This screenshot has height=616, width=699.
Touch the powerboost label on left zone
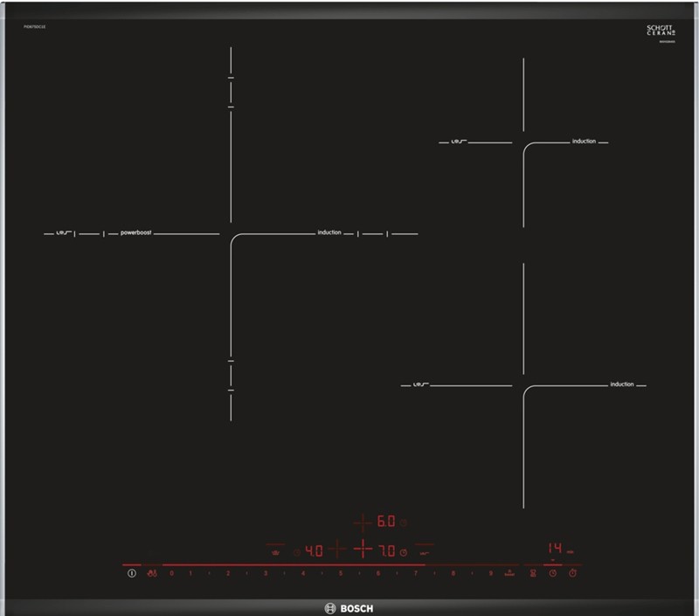(136, 233)
